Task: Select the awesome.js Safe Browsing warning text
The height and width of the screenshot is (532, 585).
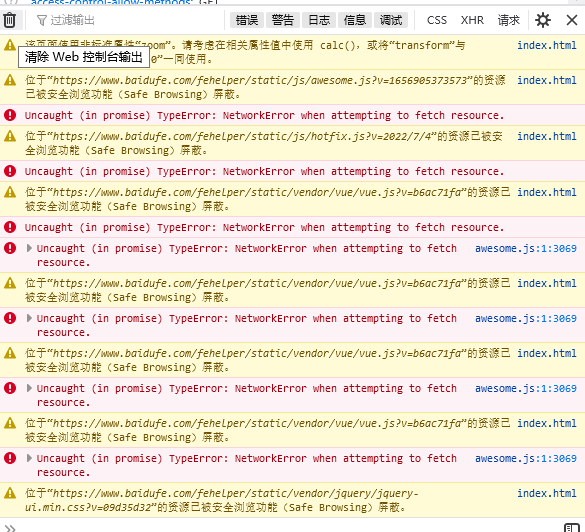Action: click(265, 87)
